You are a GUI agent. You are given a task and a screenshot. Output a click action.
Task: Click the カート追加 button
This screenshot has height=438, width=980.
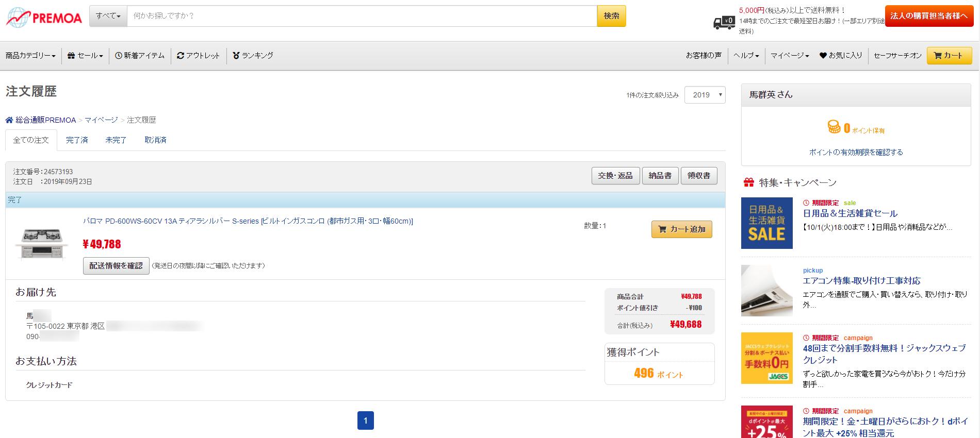point(682,229)
